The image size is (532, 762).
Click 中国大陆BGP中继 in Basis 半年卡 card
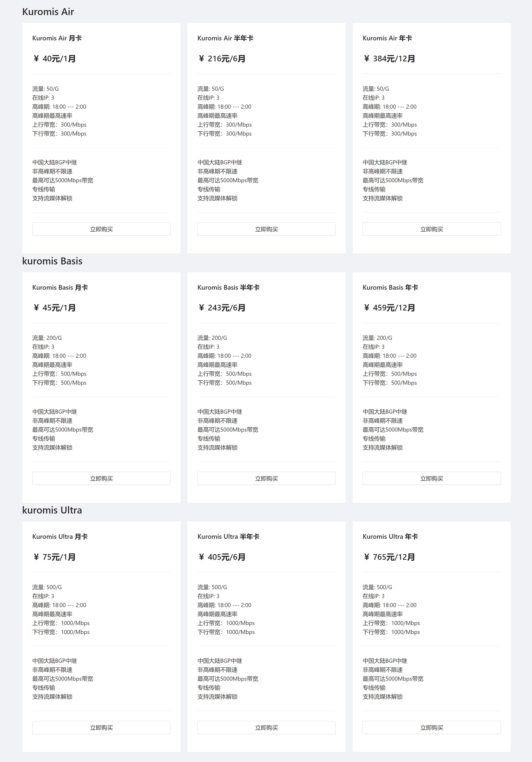point(220,412)
